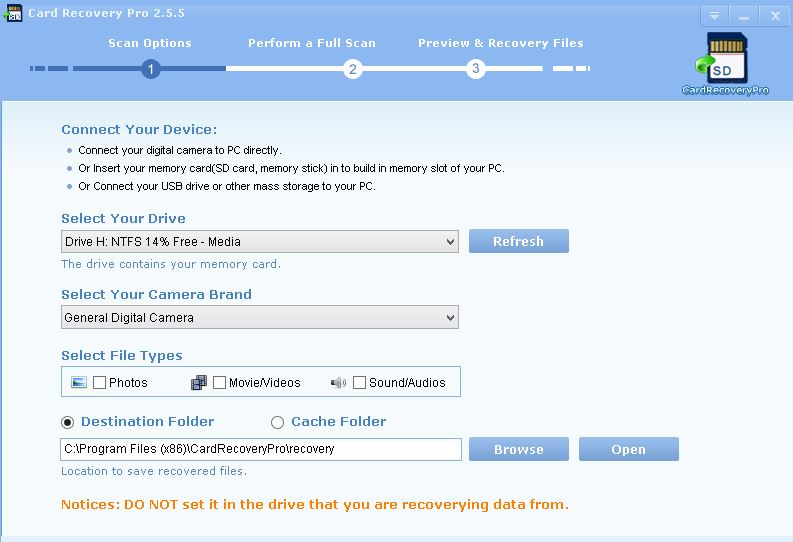The width and height of the screenshot is (793, 542).
Task: Click the "Select Your Camera Brand" heading
Action: tap(156, 294)
